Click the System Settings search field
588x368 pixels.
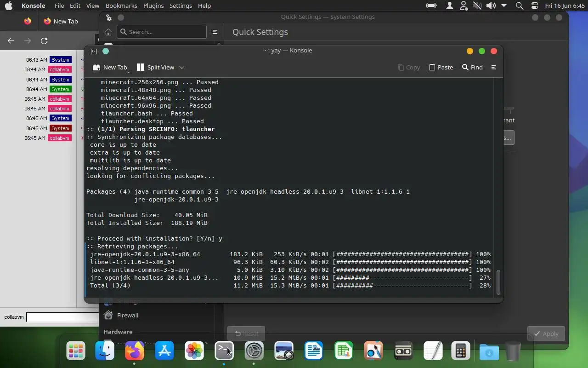(162, 32)
